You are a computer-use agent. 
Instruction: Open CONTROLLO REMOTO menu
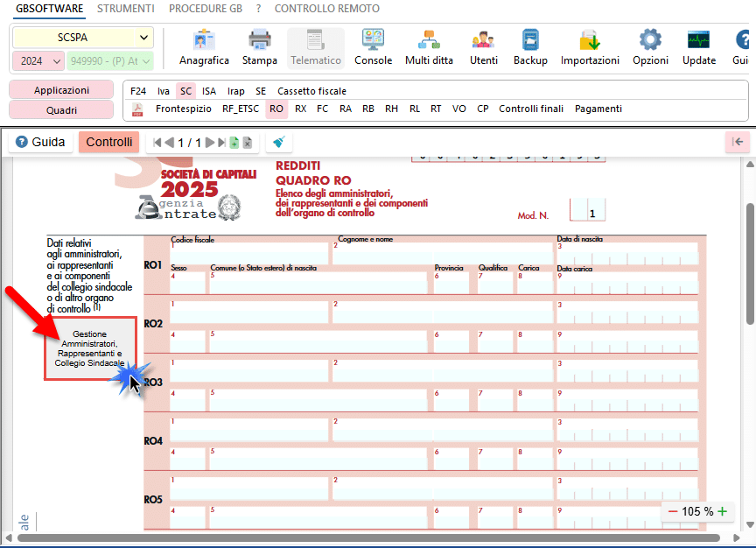pos(327,9)
